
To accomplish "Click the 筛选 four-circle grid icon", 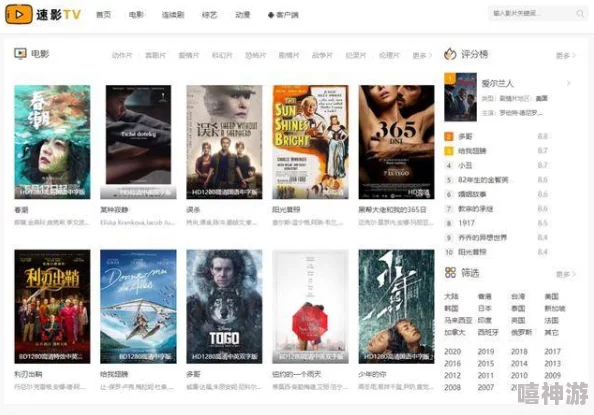I will click(450, 272).
